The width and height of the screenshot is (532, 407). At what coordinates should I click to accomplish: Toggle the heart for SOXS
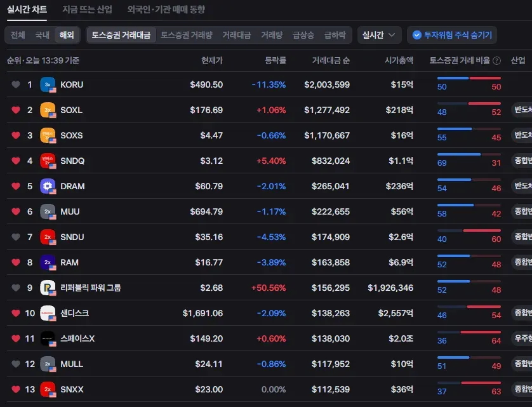tap(16, 135)
